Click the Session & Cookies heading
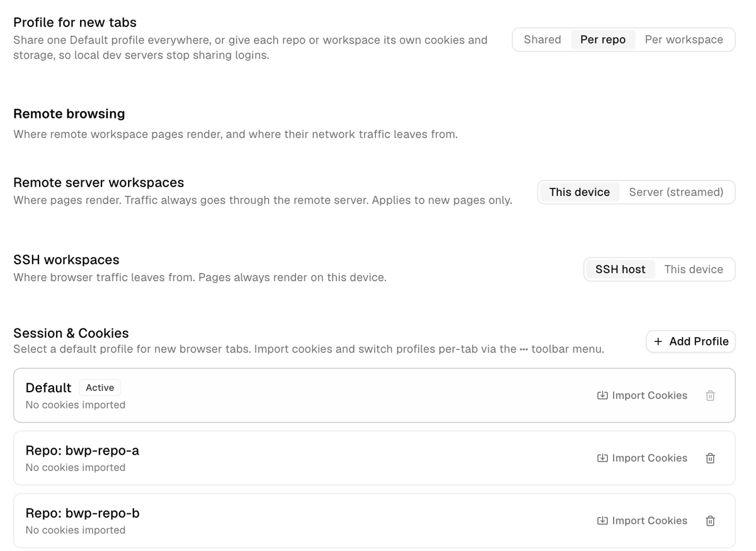 (x=71, y=333)
